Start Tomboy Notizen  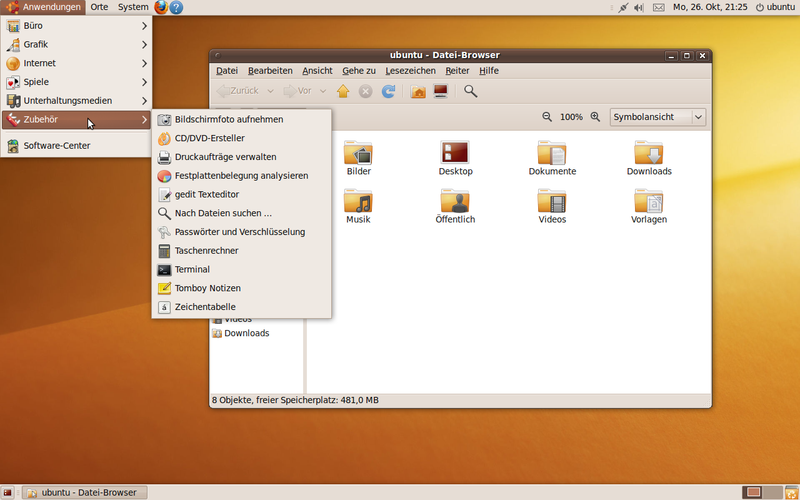(241, 288)
